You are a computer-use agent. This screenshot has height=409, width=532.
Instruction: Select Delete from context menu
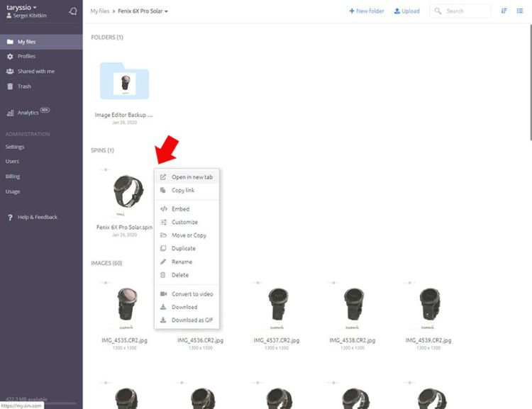click(187, 275)
